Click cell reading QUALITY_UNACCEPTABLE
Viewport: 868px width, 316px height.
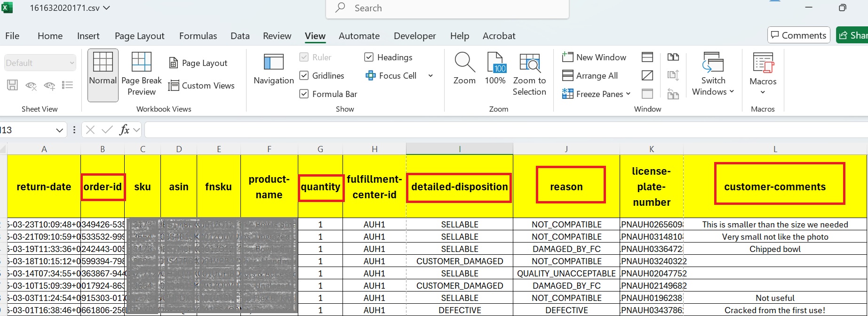(566, 273)
